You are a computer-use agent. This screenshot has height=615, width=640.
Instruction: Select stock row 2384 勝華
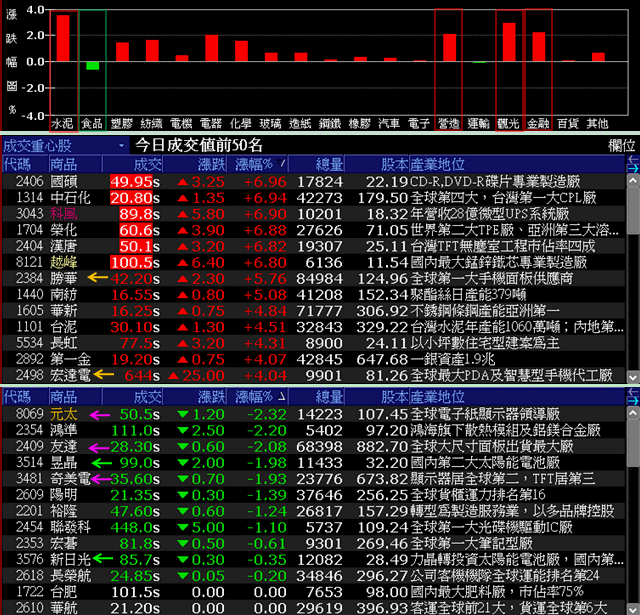[313, 278]
